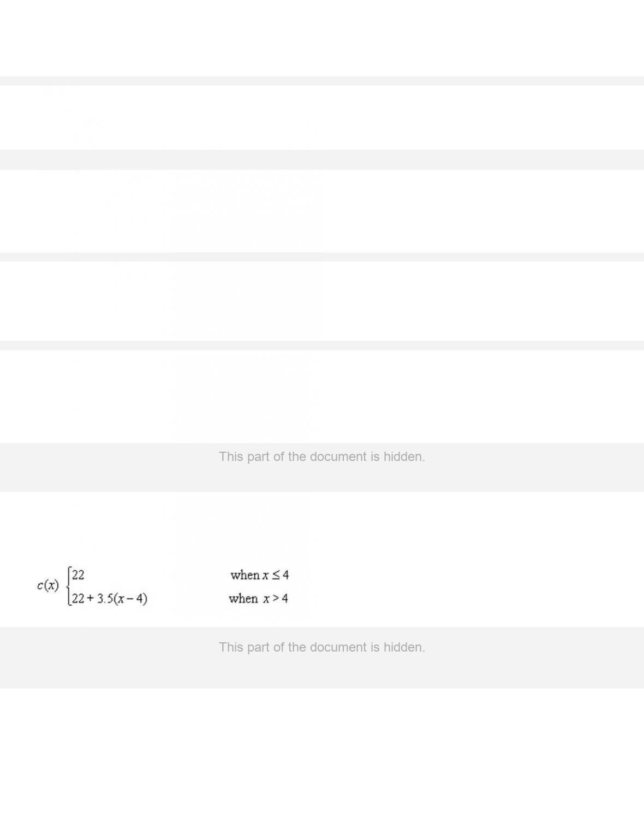Click the left curly brace of the piecewise function

[68, 586]
